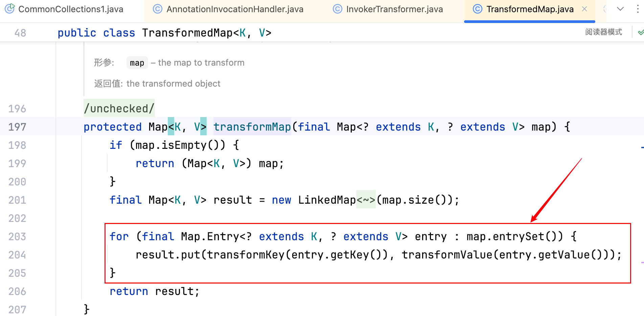Click line number 203 in the gutter
Screen dimensions: 644x316
pos(17,236)
